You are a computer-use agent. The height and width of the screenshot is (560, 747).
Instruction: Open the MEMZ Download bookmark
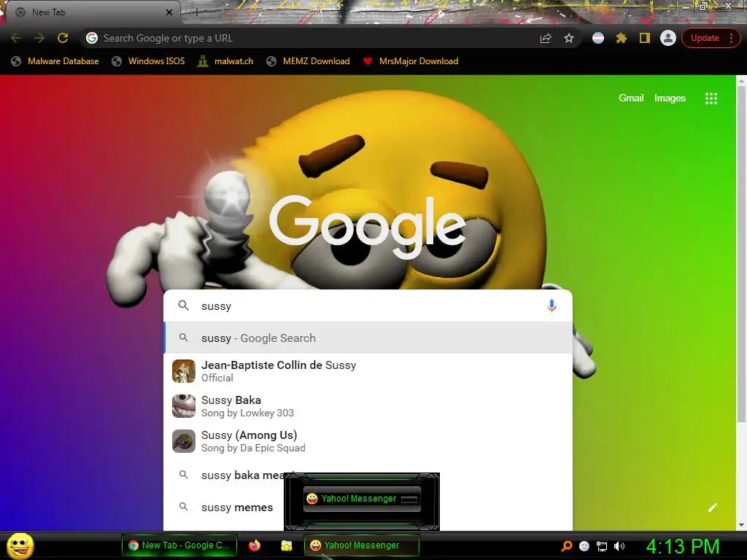tap(309, 61)
